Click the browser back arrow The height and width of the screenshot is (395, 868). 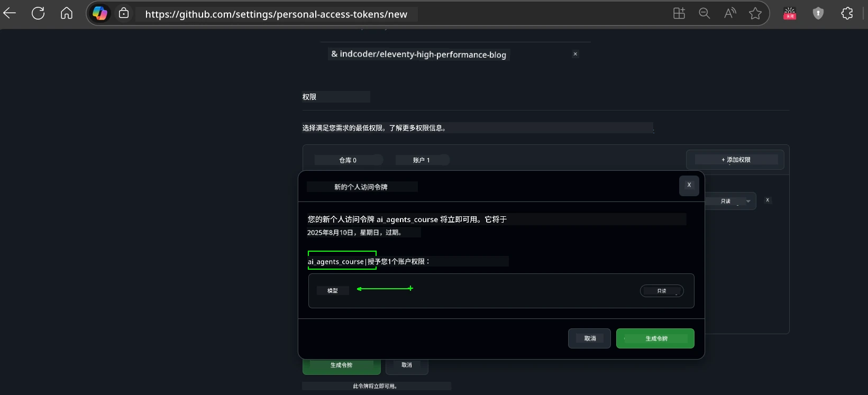pos(10,14)
